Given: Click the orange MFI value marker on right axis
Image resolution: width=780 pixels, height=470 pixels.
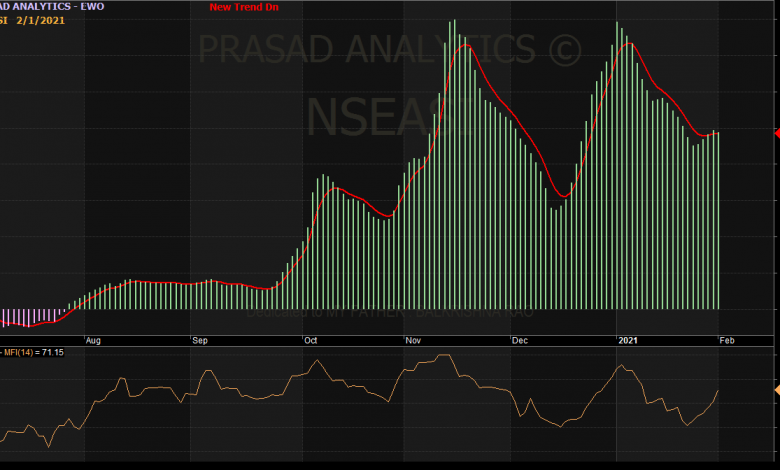Looking at the screenshot, I should coord(776,389).
